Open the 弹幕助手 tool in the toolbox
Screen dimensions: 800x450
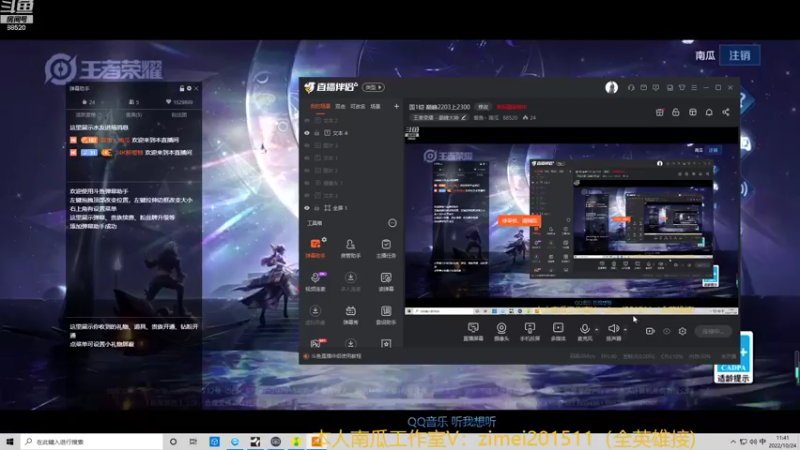pos(315,248)
